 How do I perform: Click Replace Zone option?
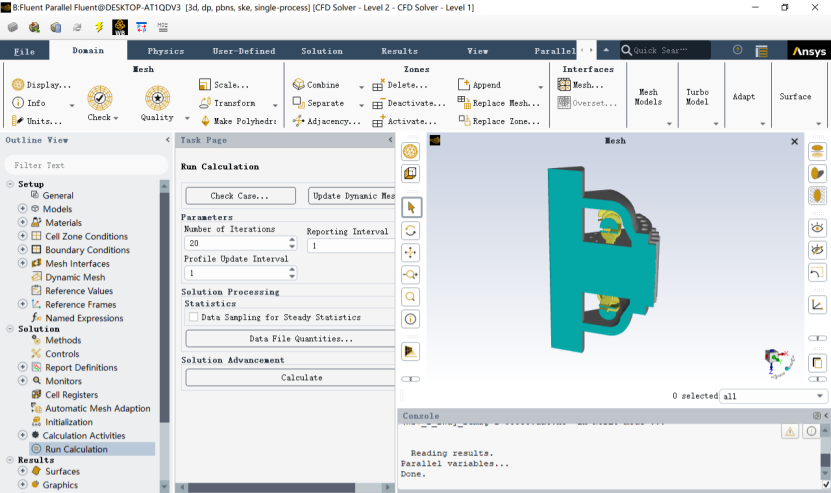pyautogui.click(x=499, y=121)
